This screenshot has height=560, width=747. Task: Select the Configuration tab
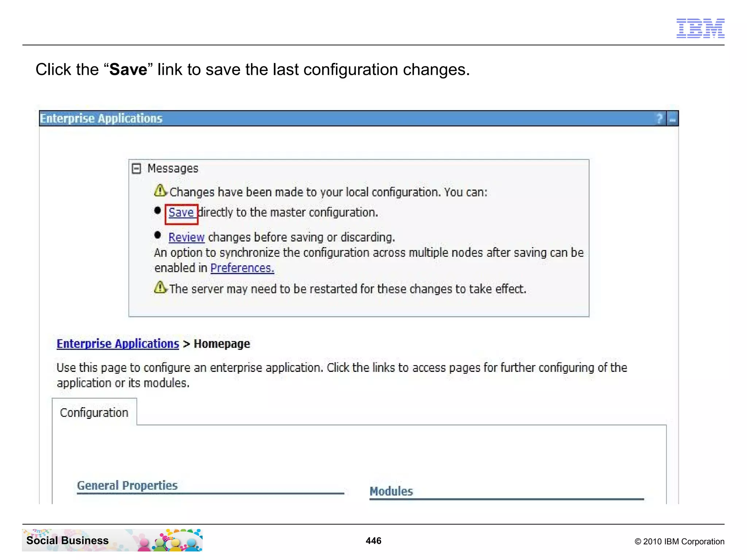[94, 412]
